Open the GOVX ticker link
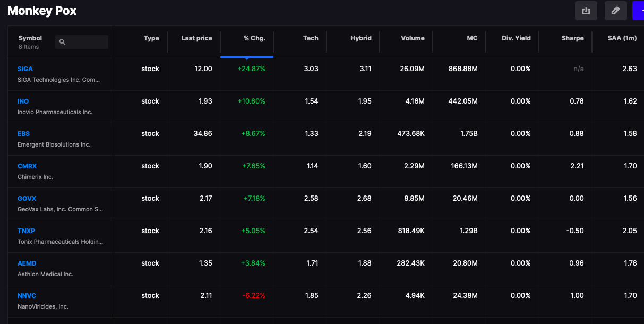This screenshot has width=644, height=324. [x=27, y=199]
